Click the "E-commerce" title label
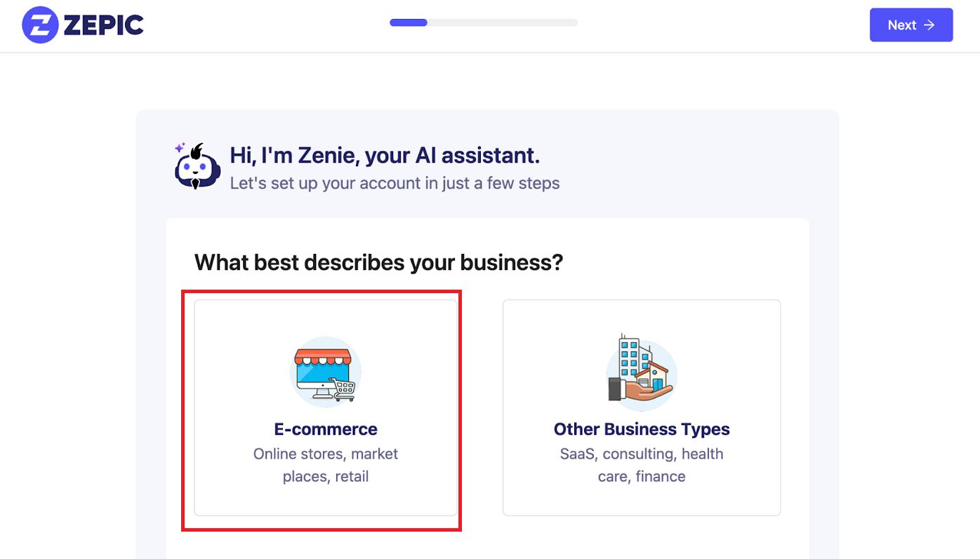The height and width of the screenshot is (559, 980). [326, 429]
